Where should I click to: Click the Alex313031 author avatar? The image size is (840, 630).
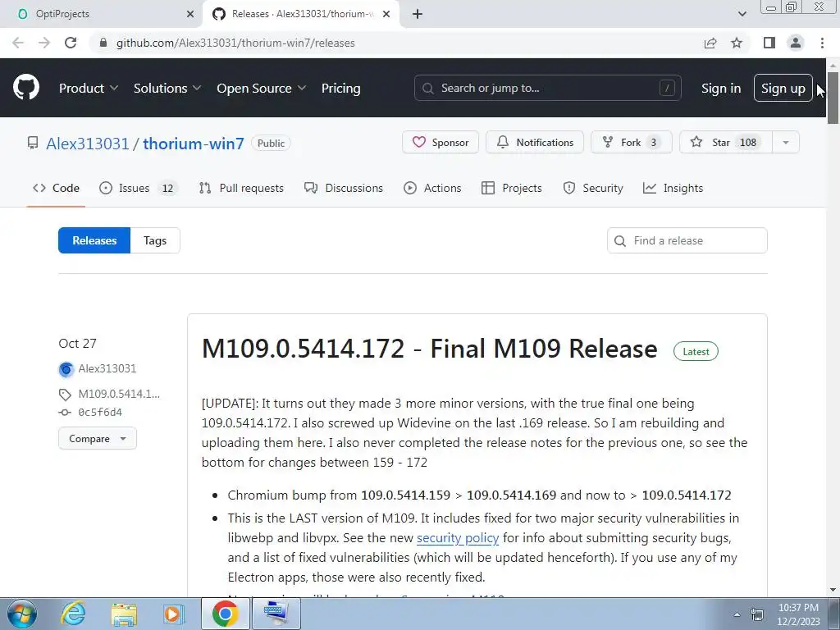click(66, 369)
